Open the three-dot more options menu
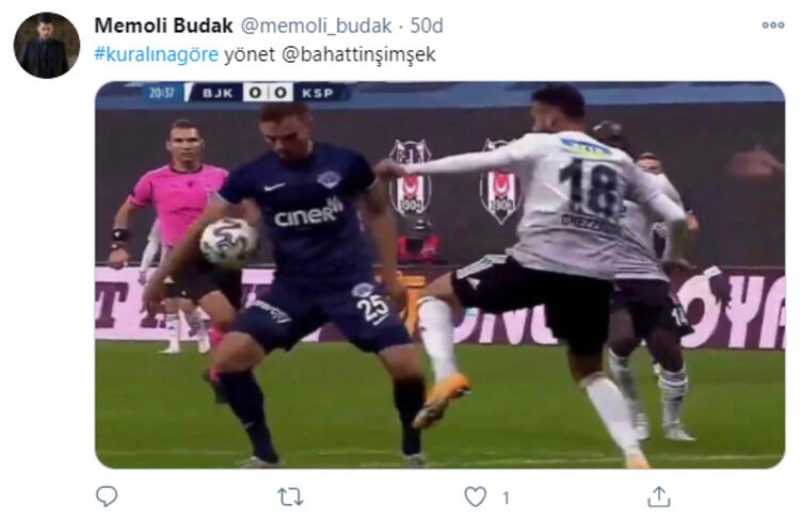 pyautogui.click(x=772, y=24)
